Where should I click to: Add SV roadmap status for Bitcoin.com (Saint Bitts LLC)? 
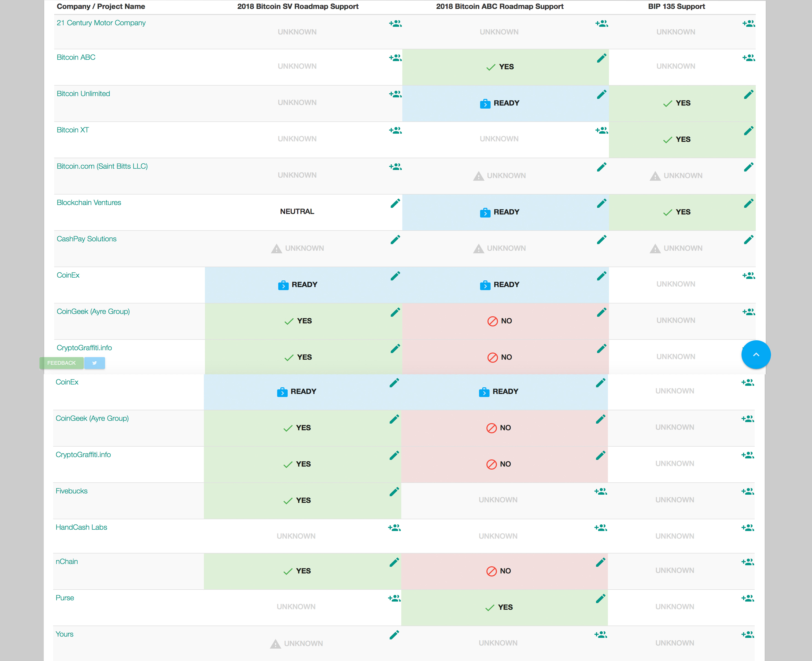pyautogui.click(x=395, y=167)
